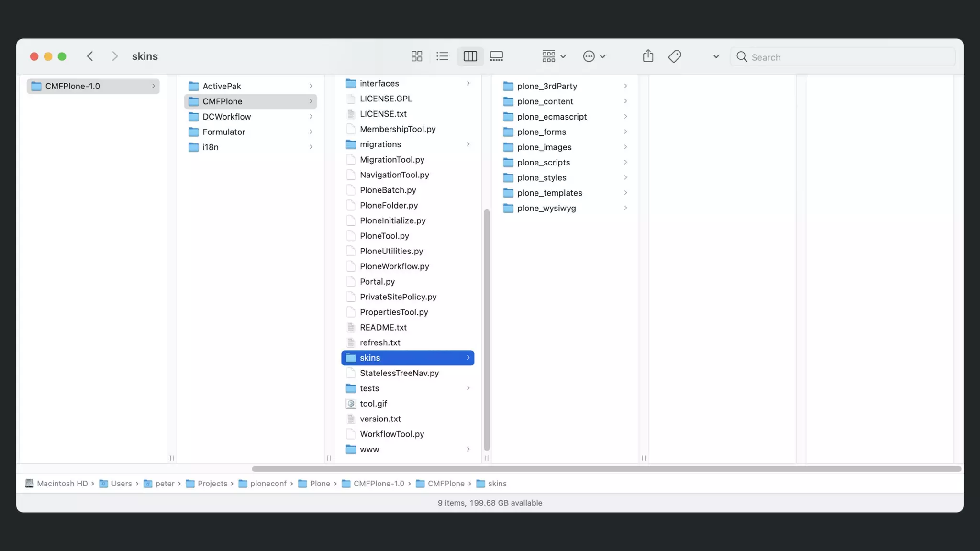Click the horizontal scrollbar
980x551 pixels.
(606, 469)
